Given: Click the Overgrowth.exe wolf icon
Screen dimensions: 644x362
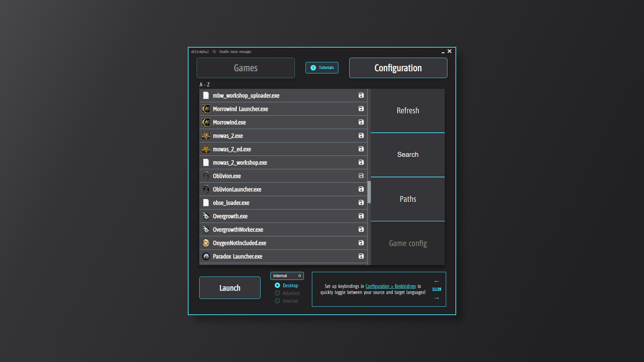Looking at the screenshot, I should point(206,216).
